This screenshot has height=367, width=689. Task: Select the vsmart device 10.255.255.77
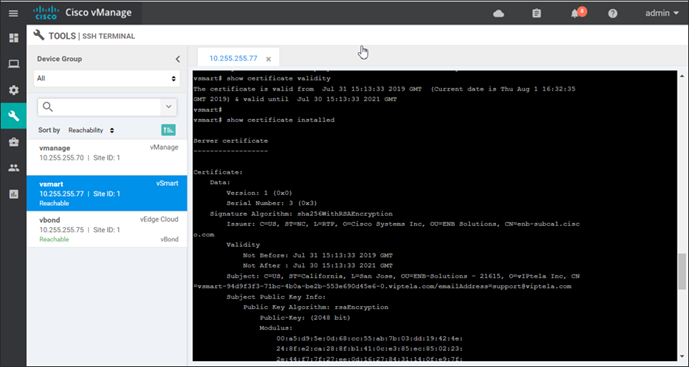tap(107, 193)
